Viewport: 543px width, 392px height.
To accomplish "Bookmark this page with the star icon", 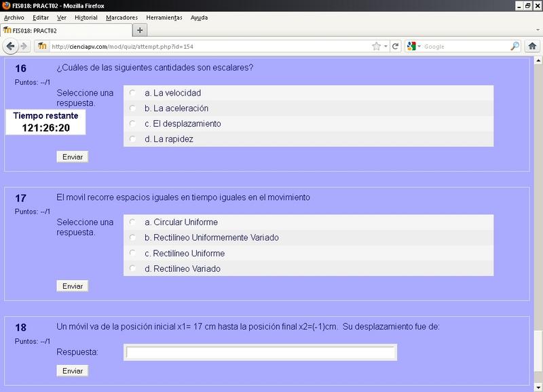I will click(376, 46).
